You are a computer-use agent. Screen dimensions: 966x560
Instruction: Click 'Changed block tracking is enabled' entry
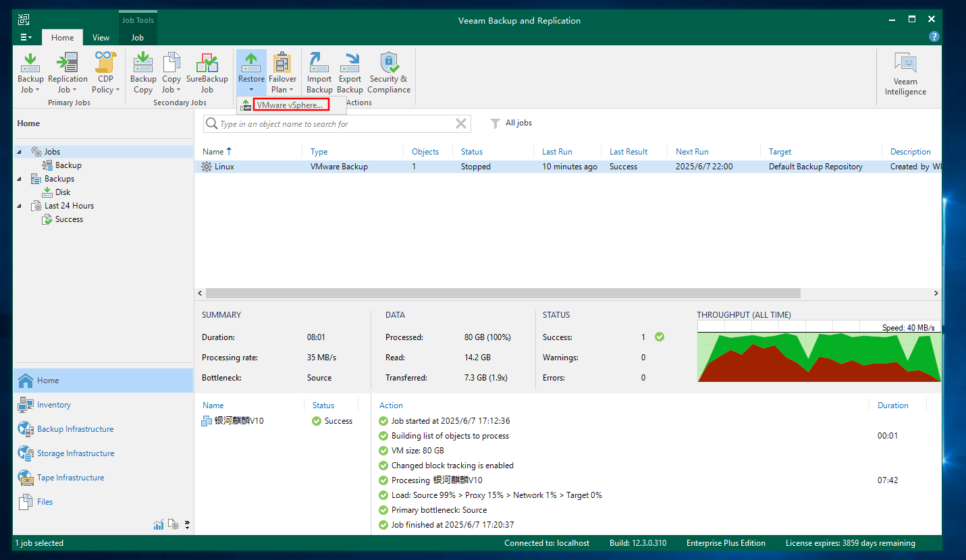coord(452,466)
